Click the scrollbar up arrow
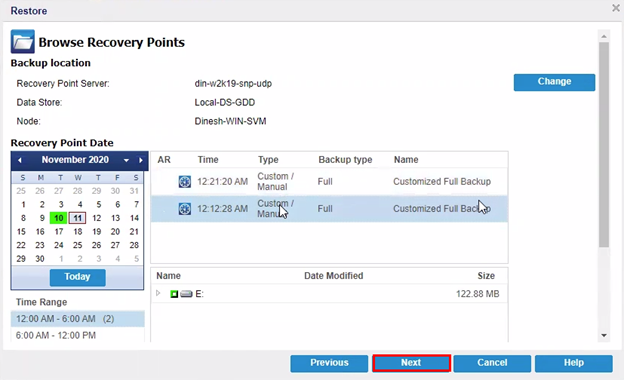This screenshot has height=380, width=624. coord(604,36)
